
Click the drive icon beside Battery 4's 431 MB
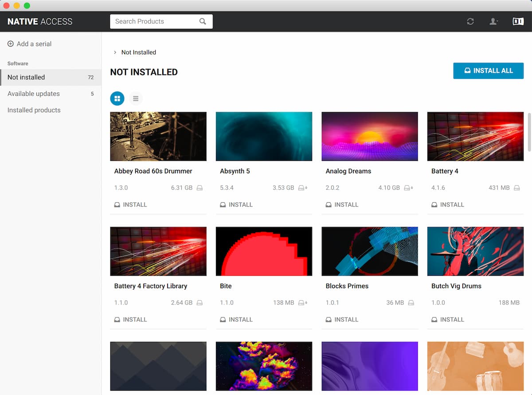point(516,188)
